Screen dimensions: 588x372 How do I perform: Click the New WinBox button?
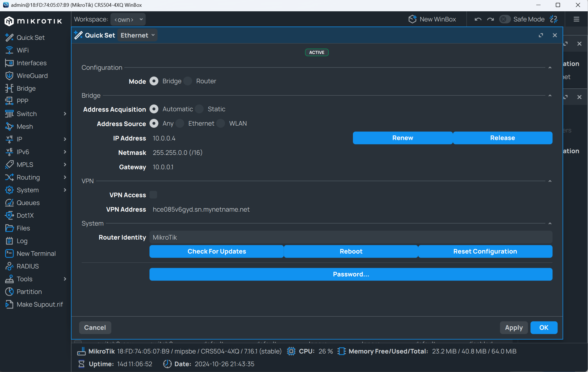(x=432, y=19)
